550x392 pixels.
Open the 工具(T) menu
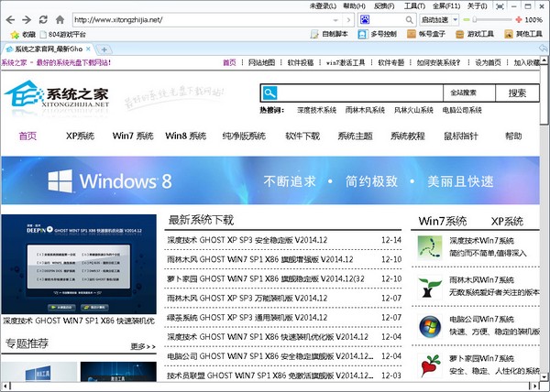click(x=414, y=6)
